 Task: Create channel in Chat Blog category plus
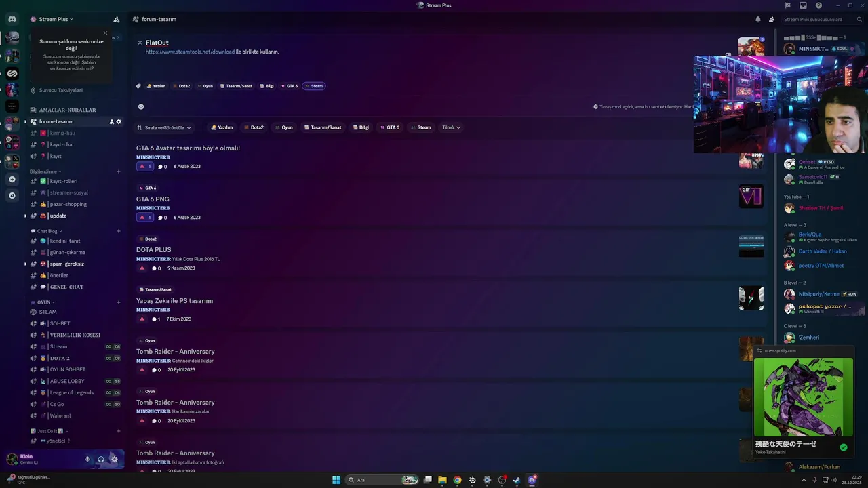[x=119, y=231]
